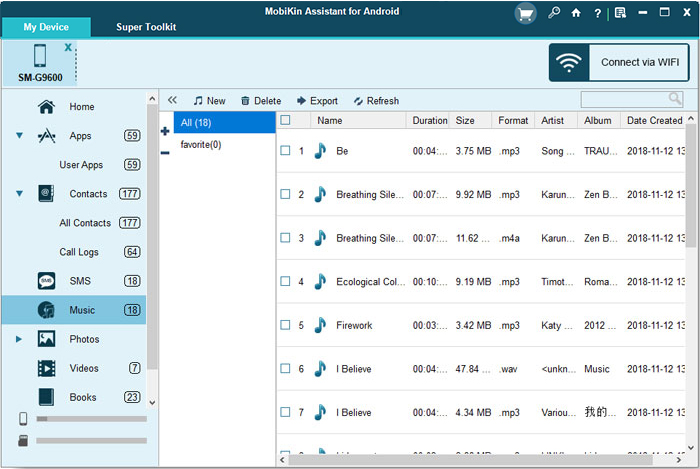The width and height of the screenshot is (700, 469).
Task: Click the music table scroll up arrow
Action: pyautogui.click(x=691, y=118)
